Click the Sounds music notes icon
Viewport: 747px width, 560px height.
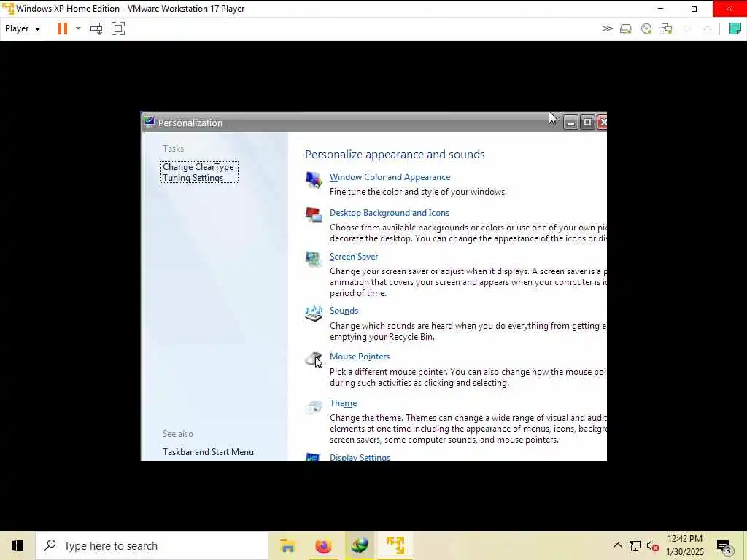(x=314, y=313)
